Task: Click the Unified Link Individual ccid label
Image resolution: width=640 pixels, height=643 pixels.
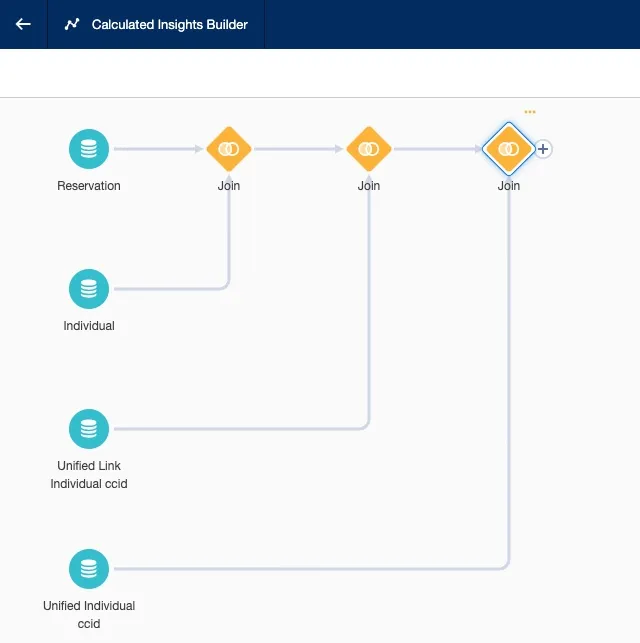Action: coord(89,475)
